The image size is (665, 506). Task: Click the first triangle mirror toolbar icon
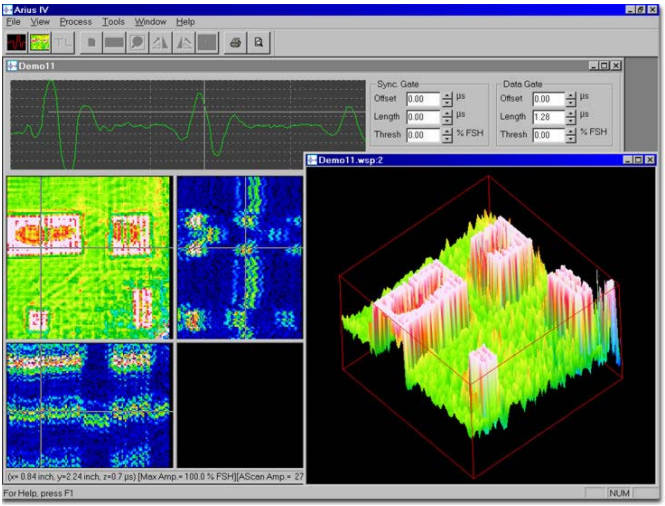[161, 42]
